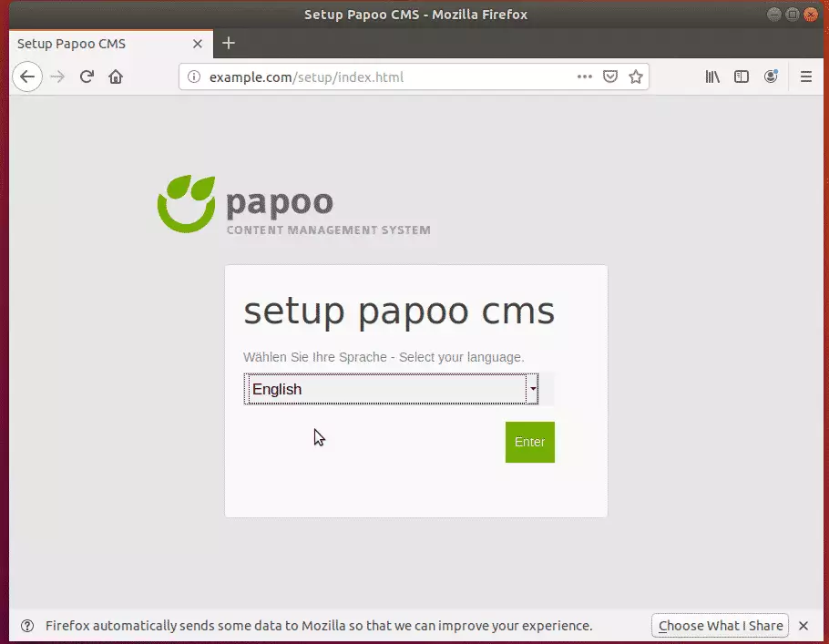Click Choose What I Share button
Image resolution: width=829 pixels, height=644 pixels.
[x=720, y=626]
